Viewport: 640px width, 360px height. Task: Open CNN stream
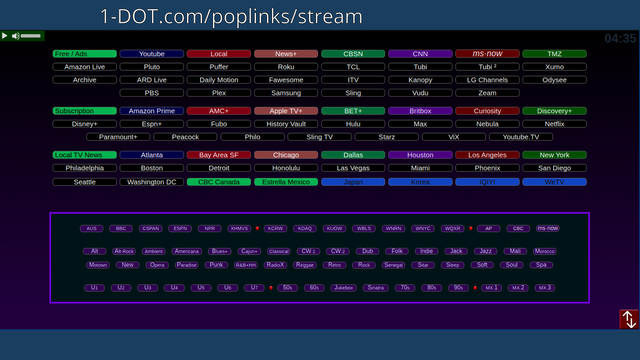tap(420, 54)
